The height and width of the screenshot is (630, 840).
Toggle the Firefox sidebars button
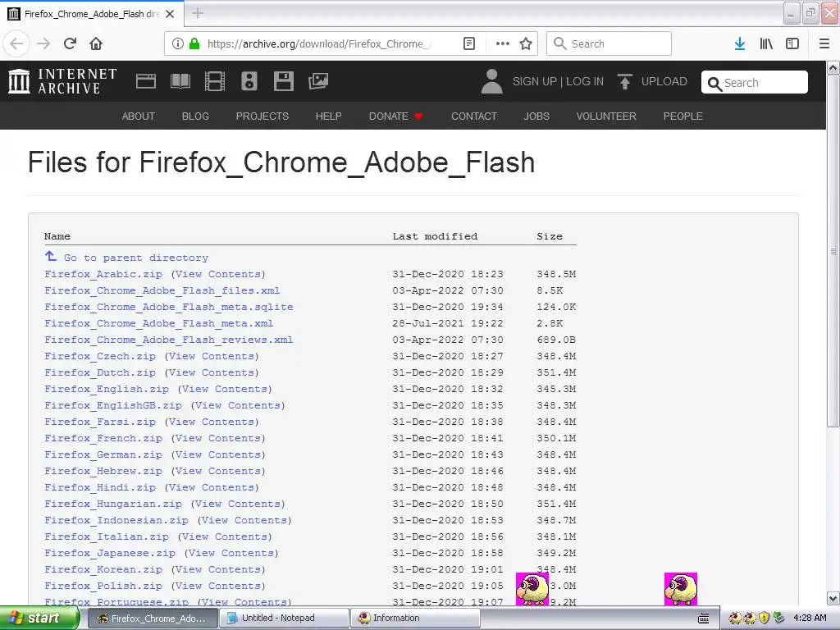pos(792,43)
